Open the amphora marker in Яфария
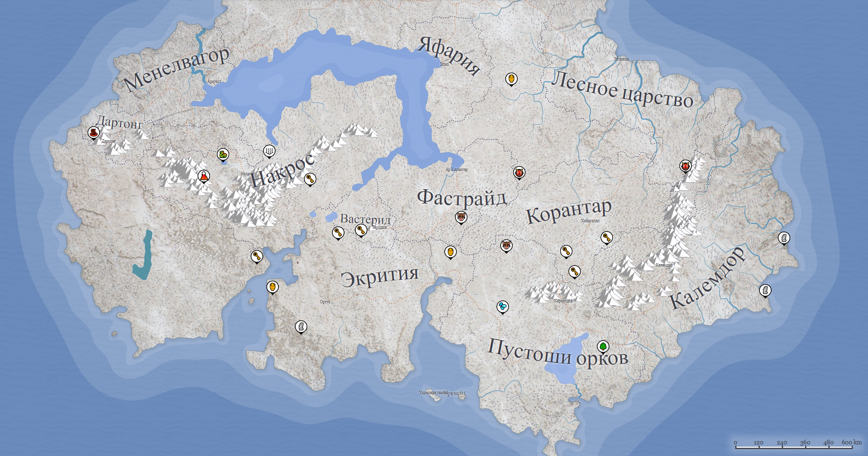The image size is (868, 456). 511,79
